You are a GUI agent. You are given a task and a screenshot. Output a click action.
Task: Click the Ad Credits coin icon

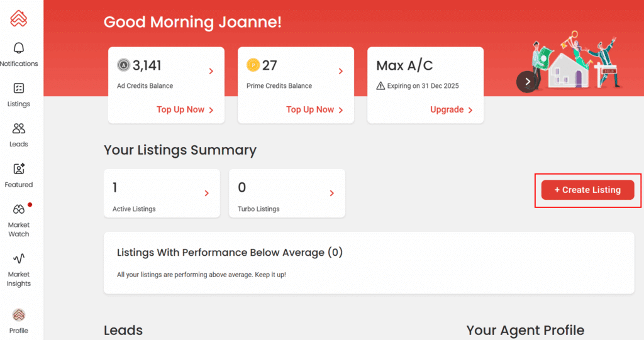(124, 65)
